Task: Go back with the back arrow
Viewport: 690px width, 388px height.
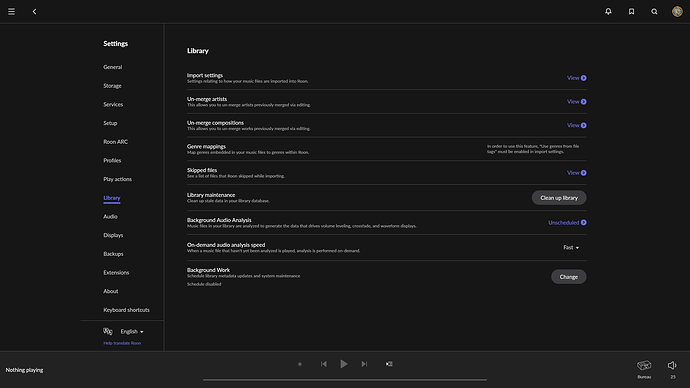Action: pyautogui.click(x=34, y=11)
